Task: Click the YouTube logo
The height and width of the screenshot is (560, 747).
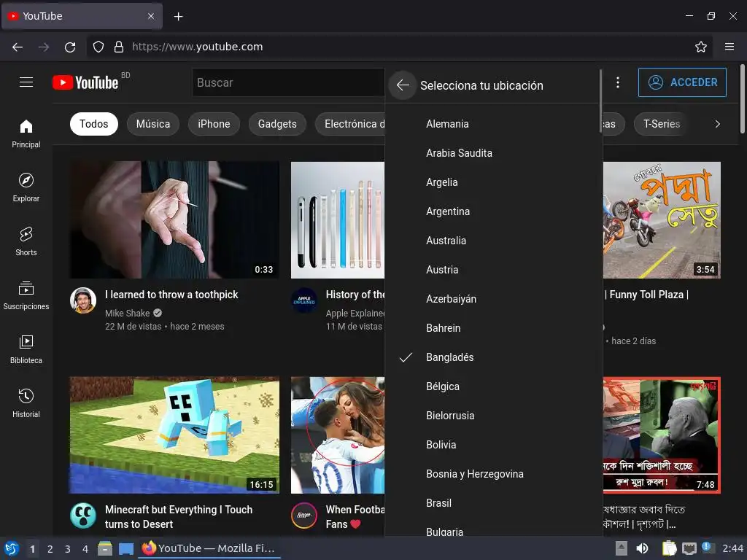Action: coord(85,82)
